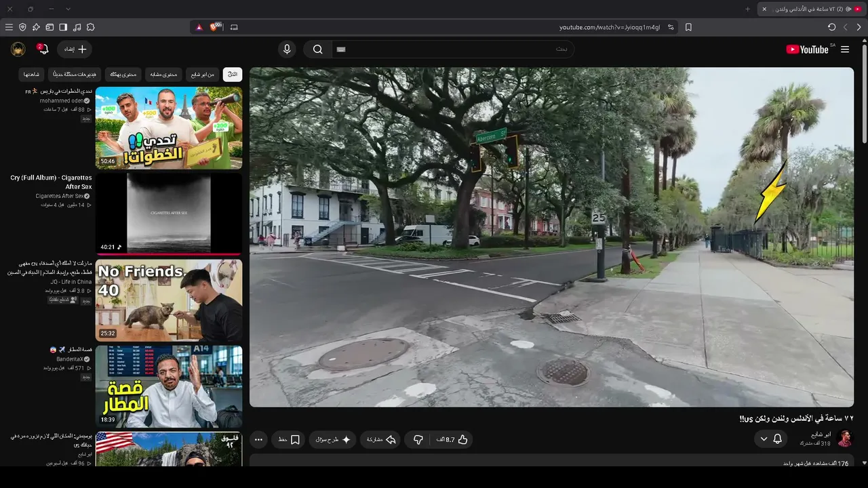Go forward using the right arrow
This screenshot has height=488, width=868.
[x=859, y=27]
